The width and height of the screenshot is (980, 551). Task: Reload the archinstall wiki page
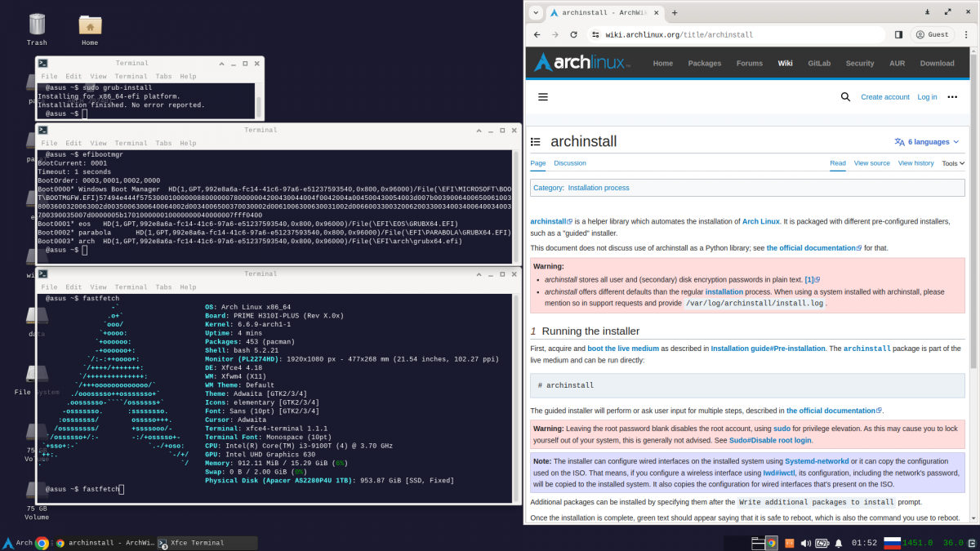click(574, 35)
